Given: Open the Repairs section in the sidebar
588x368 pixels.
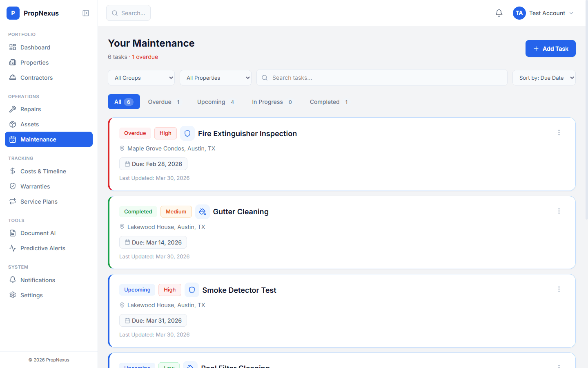Looking at the screenshot, I should pos(31,109).
